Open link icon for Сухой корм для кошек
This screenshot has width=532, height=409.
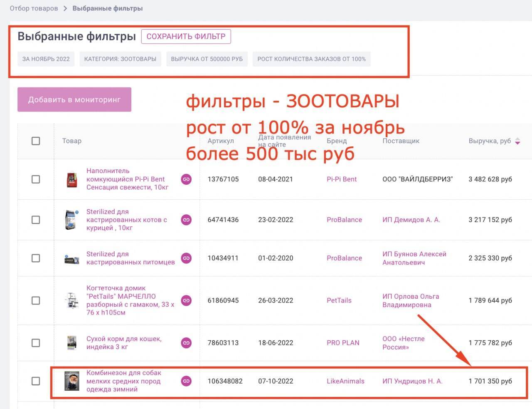coord(186,343)
